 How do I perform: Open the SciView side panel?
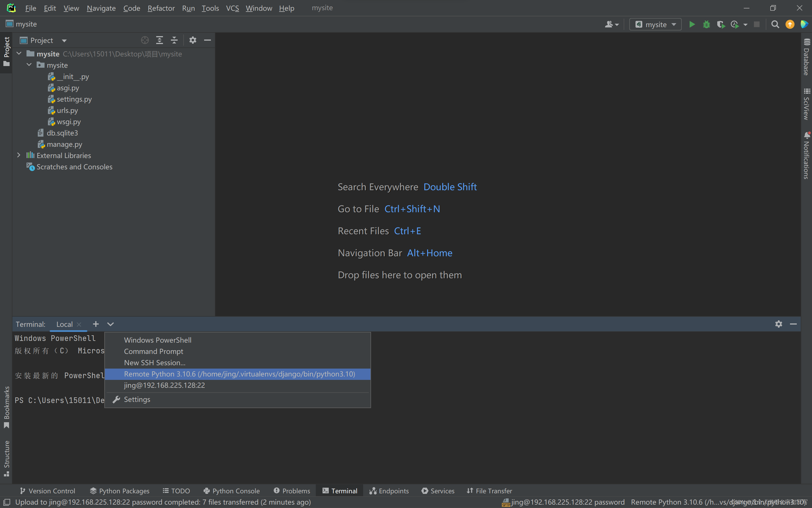point(806,104)
